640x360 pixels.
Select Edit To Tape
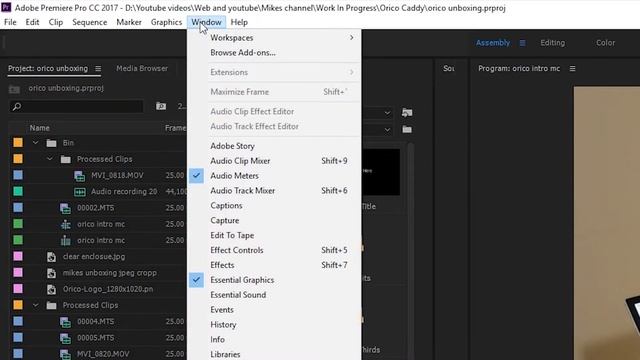pos(274,235)
